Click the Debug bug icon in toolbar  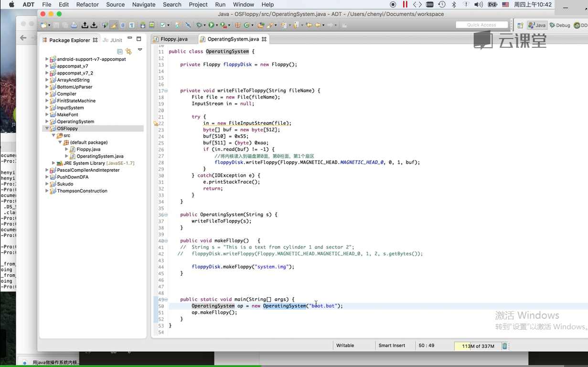pyautogui.click(x=199, y=25)
